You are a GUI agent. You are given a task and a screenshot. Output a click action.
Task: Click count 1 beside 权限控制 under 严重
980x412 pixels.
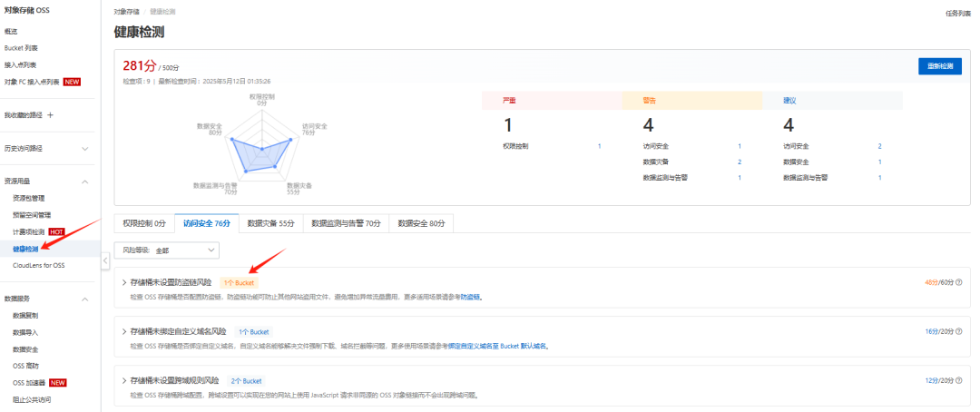599,146
